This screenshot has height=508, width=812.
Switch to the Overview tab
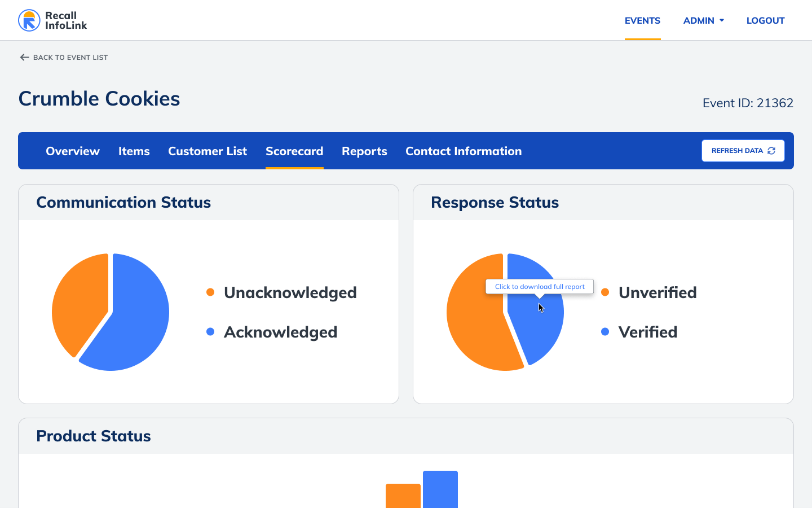pyautogui.click(x=73, y=151)
